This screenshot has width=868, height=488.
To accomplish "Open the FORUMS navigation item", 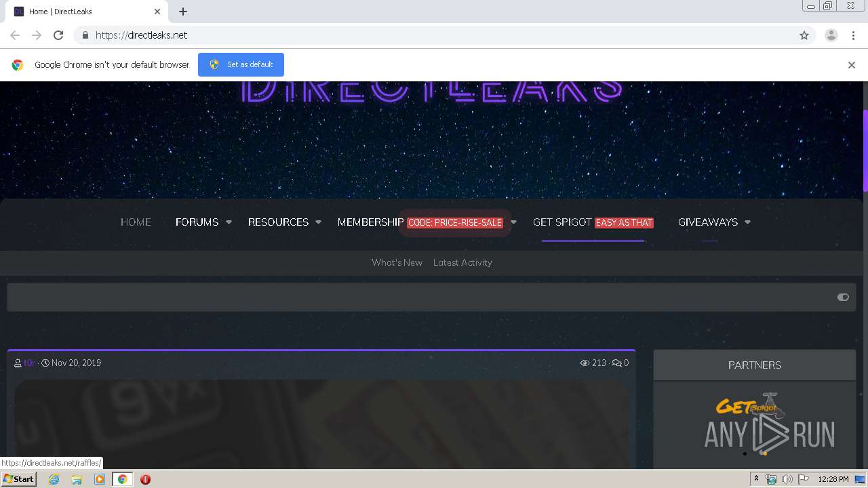I will (x=197, y=222).
